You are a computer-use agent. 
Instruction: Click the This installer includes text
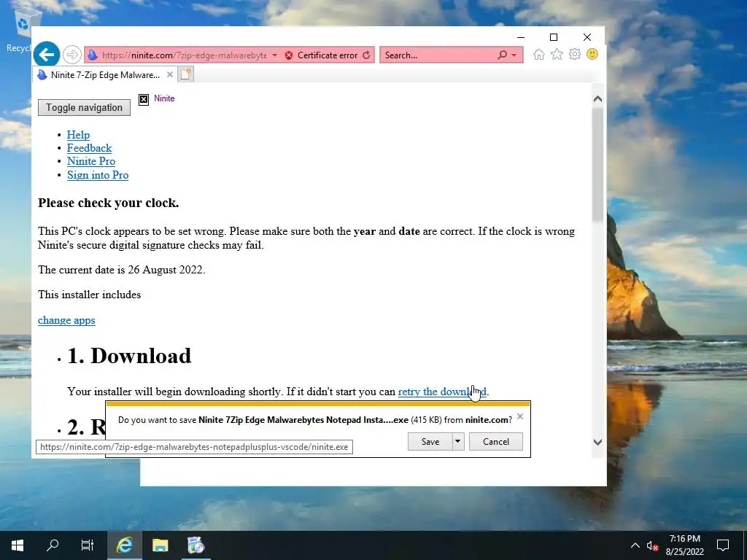click(x=90, y=295)
